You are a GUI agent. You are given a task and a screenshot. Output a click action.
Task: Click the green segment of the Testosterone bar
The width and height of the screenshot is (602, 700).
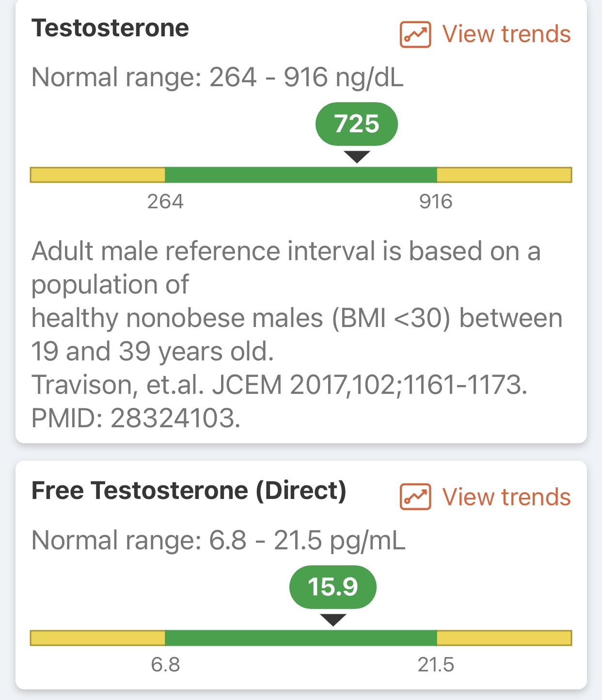tap(301, 175)
